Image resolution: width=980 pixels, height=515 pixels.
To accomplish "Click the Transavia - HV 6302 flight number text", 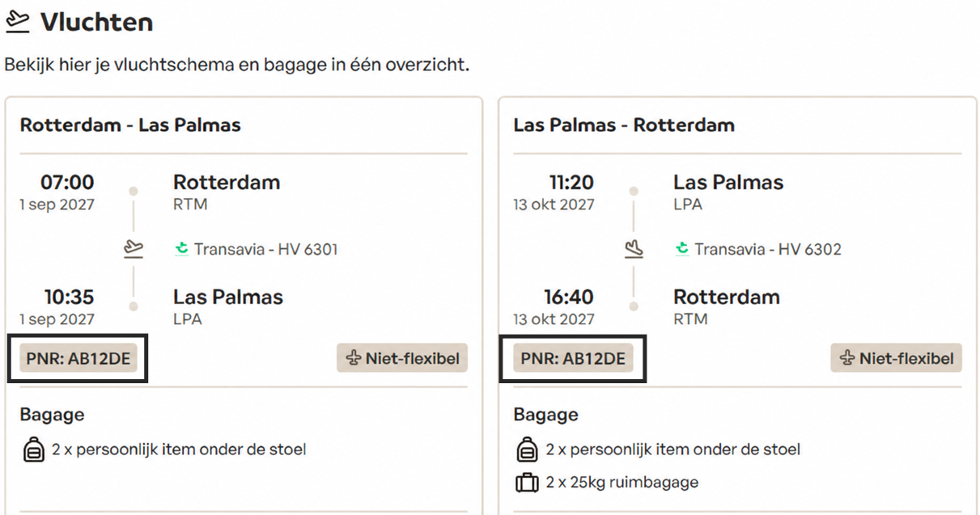I will pyautogui.click(x=767, y=249).
